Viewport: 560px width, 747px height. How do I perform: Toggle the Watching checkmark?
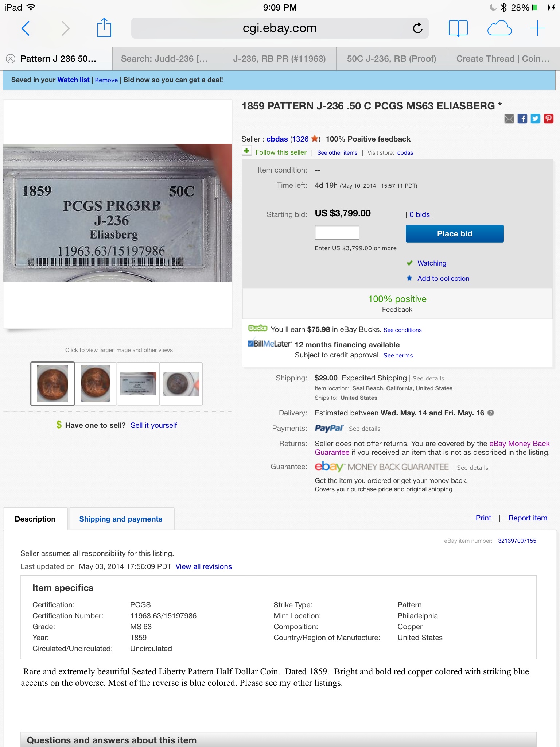click(x=410, y=263)
